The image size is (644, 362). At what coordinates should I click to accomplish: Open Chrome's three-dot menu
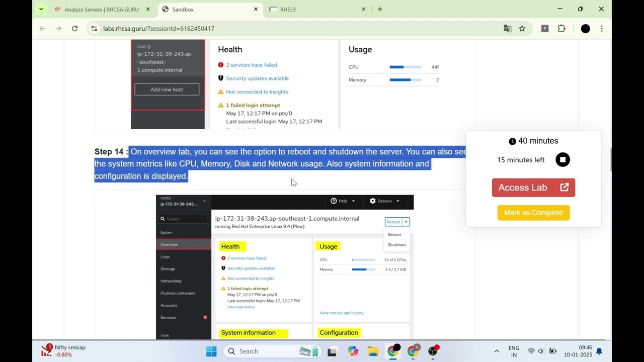602,29
